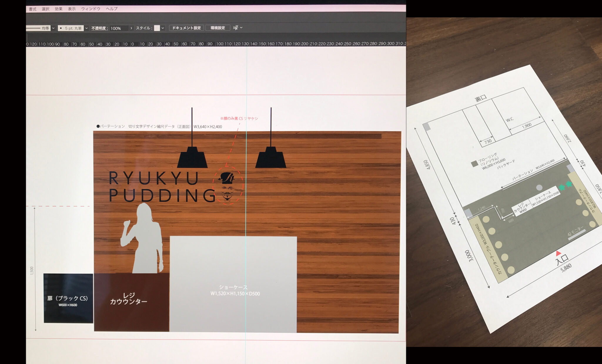Open the ウィンドウ menu

point(91,9)
